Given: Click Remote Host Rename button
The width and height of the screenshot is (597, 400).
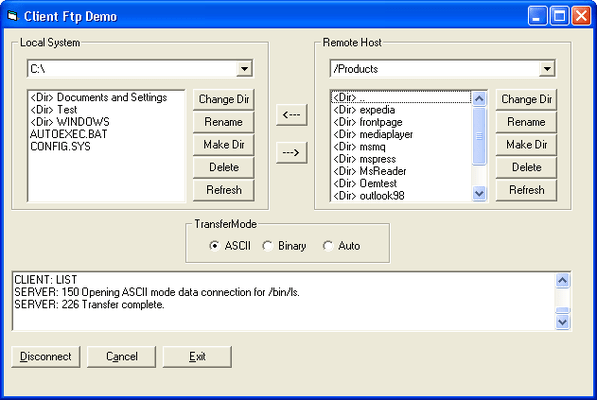Looking at the screenshot, I should click(526, 122).
